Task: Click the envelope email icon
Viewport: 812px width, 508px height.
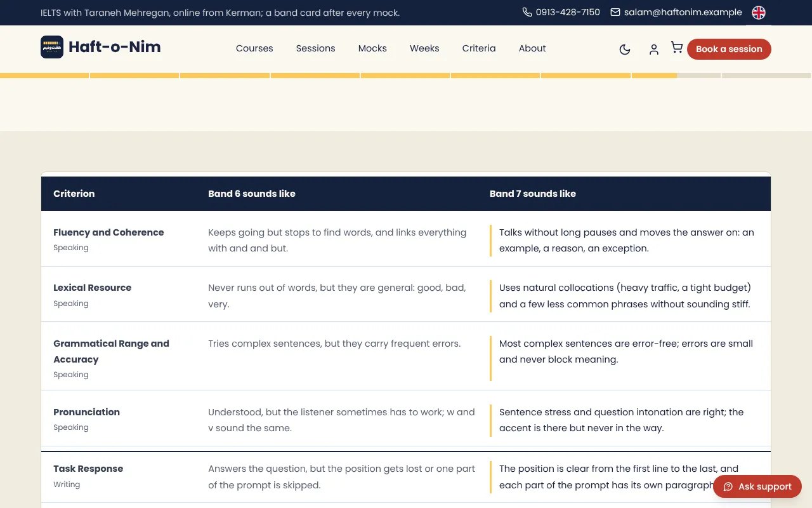Action: click(615, 12)
